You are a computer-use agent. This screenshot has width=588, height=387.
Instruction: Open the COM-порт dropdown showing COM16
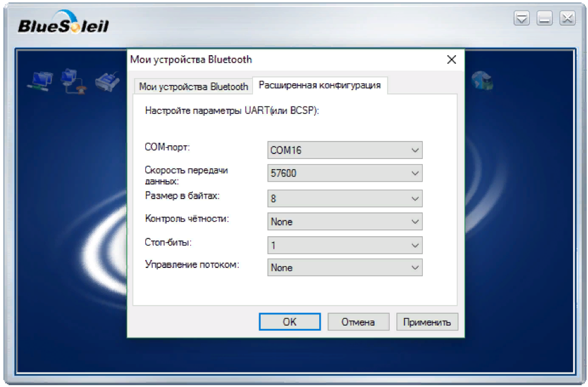[x=345, y=150]
